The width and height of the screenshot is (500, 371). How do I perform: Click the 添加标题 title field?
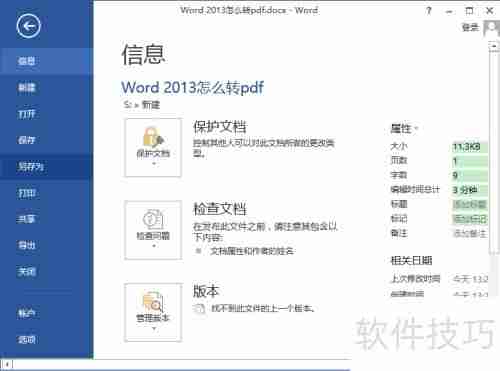pyautogui.click(x=469, y=204)
